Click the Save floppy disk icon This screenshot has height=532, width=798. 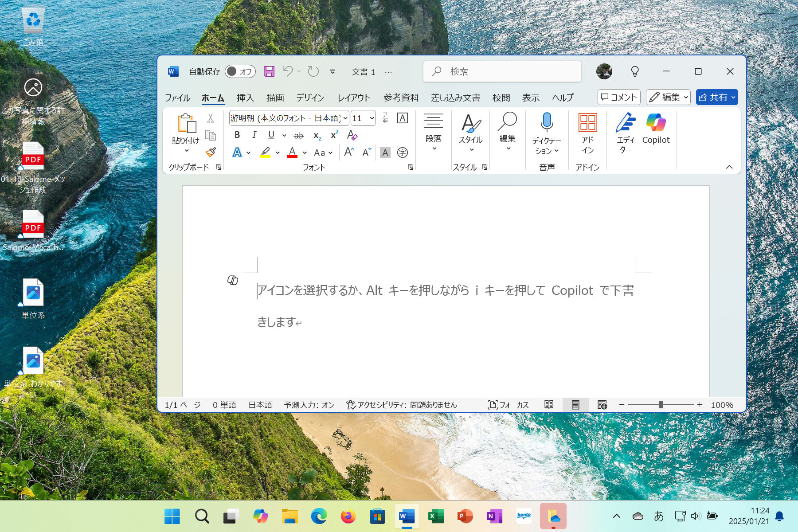click(x=269, y=71)
